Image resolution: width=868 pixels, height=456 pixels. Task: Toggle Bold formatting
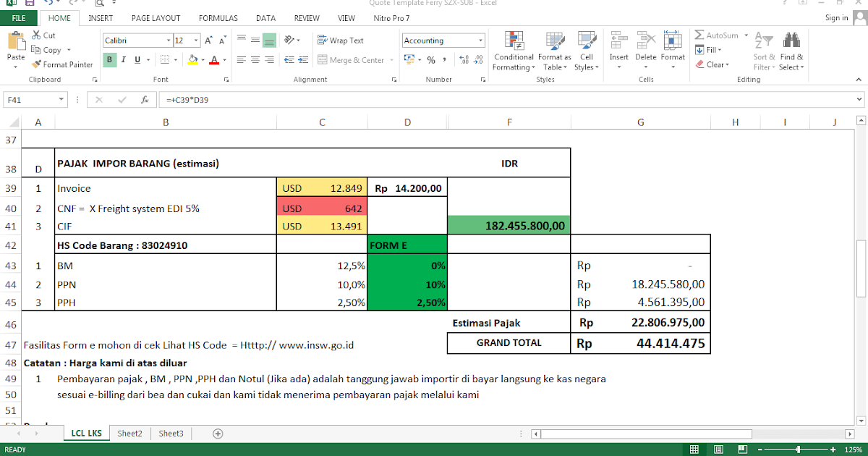pos(110,60)
